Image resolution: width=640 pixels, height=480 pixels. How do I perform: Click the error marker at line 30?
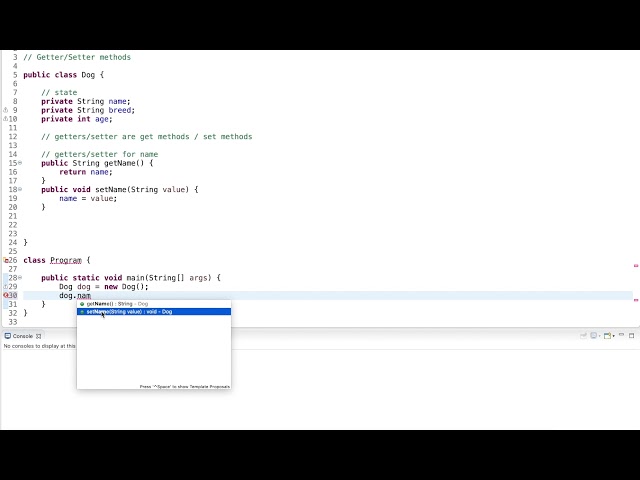[6, 295]
